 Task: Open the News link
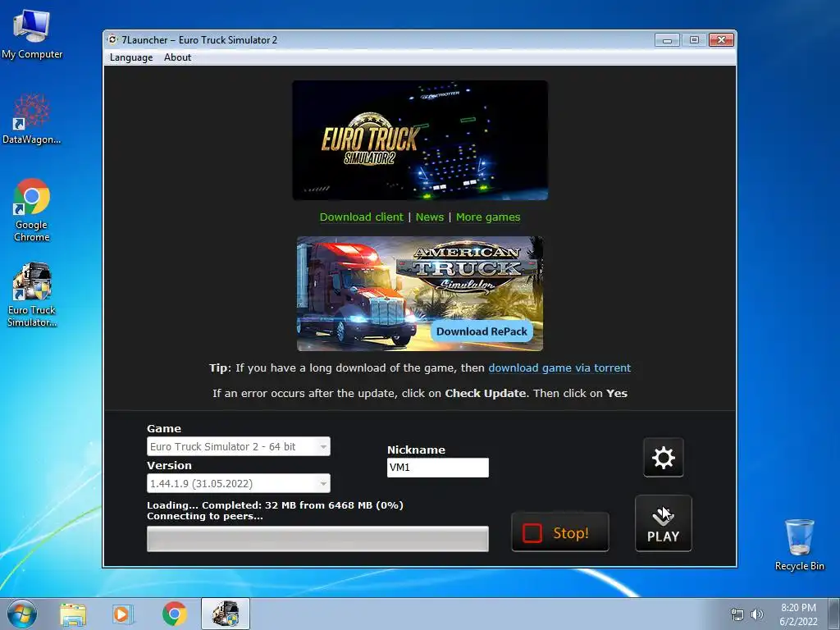pos(430,217)
